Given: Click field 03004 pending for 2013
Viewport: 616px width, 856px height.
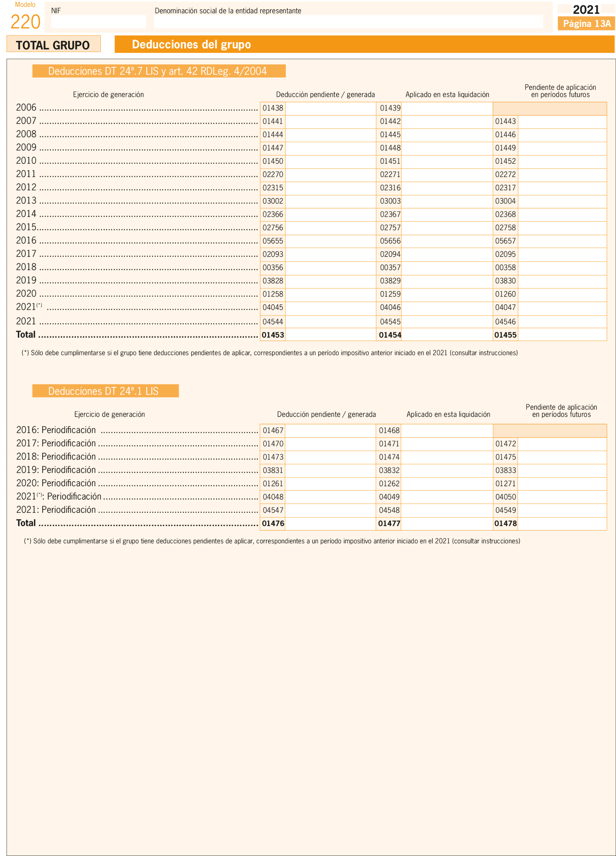Looking at the screenshot, I should (x=562, y=201).
